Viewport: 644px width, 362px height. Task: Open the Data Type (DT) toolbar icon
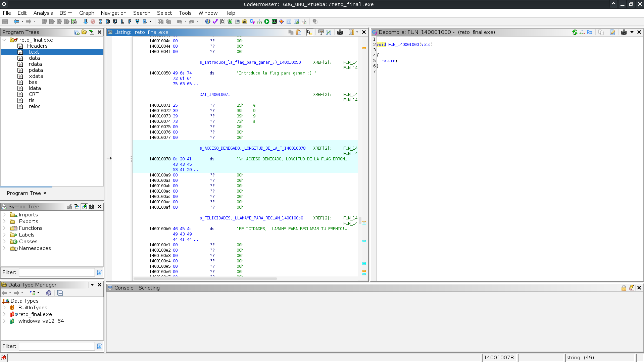[245, 21]
